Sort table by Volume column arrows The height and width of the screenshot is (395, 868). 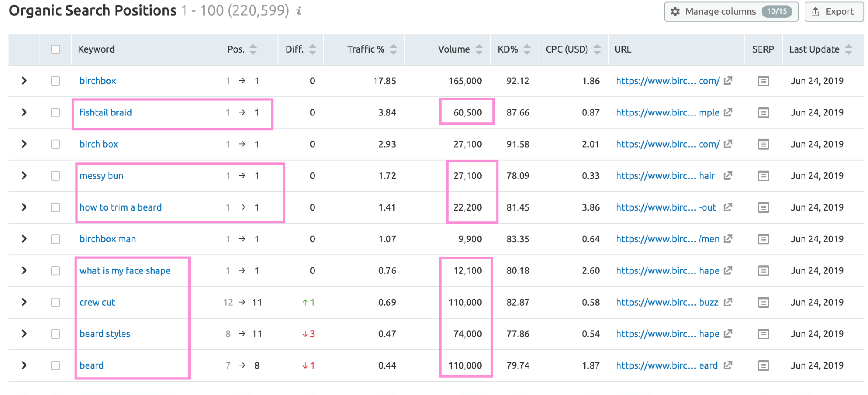pos(479,49)
